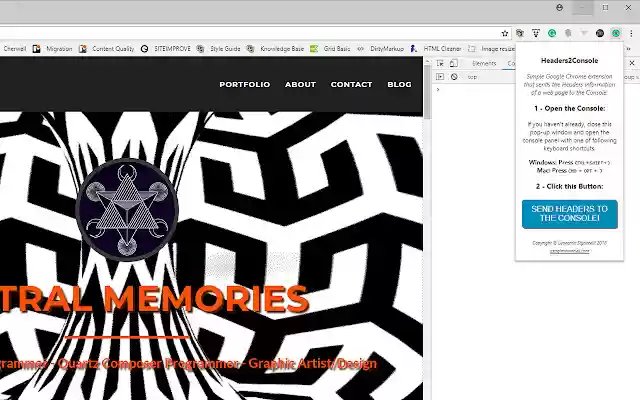Viewport: 640px width, 400px height.
Task: Open the Chrome profile avatar icon
Action: pyautogui.click(x=559, y=7)
